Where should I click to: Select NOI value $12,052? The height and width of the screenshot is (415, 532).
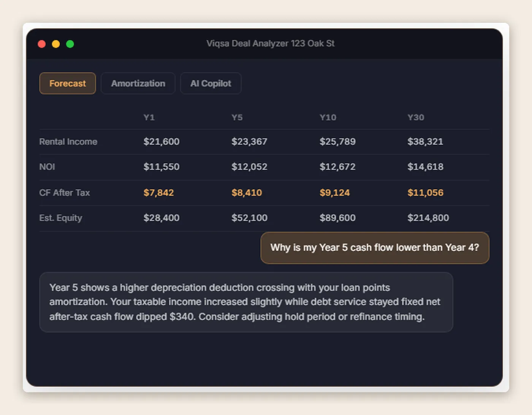pos(249,167)
